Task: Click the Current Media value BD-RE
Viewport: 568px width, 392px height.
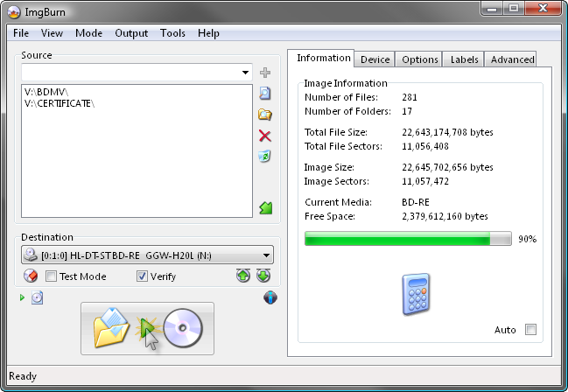Action: (x=416, y=202)
